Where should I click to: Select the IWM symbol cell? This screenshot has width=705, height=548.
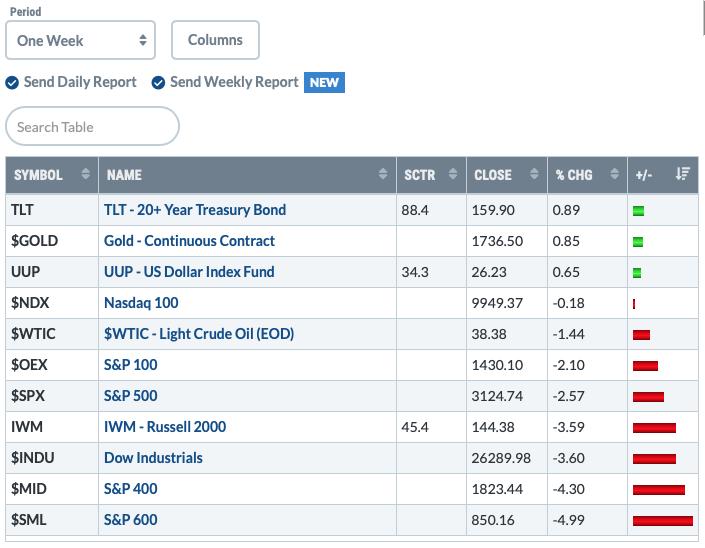click(52, 427)
